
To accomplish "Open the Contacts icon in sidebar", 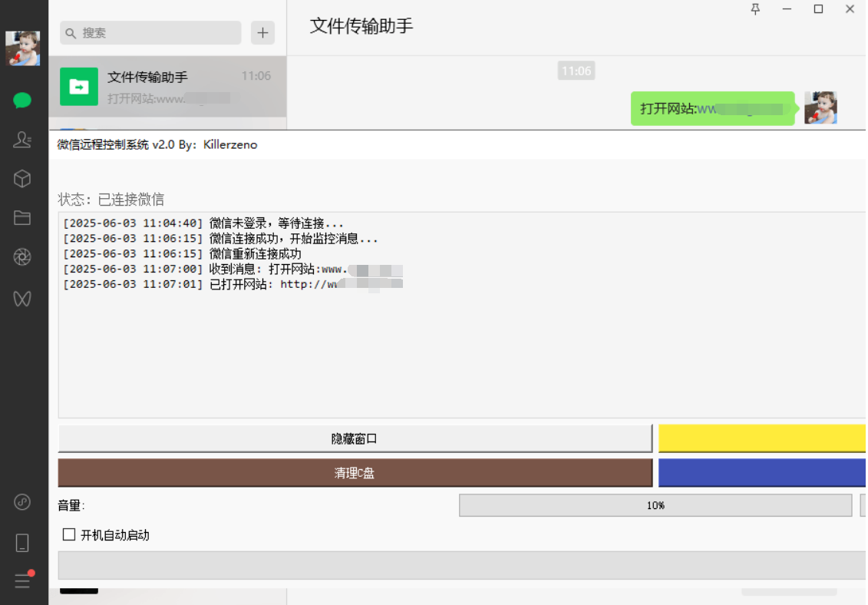I will coord(21,139).
